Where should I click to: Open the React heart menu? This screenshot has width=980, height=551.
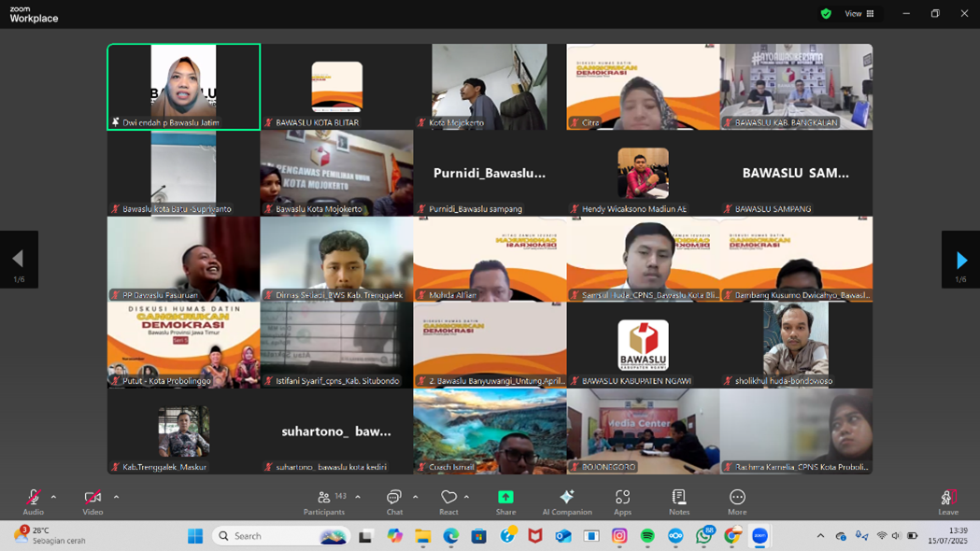coord(448,502)
